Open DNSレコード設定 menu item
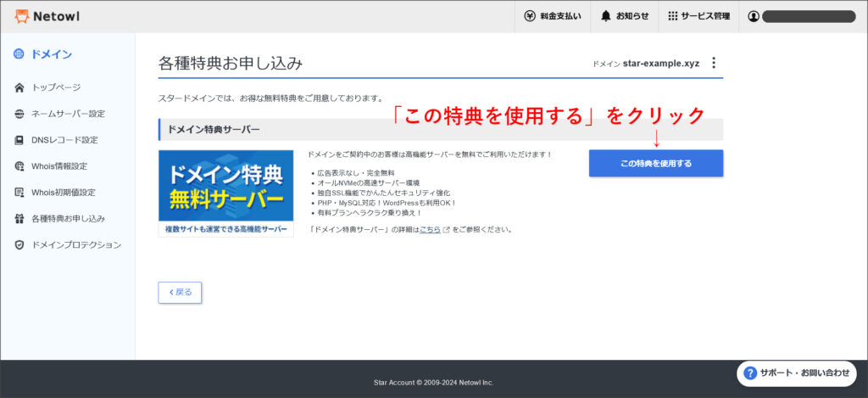This screenshot has width=868, height=398. [64, 140]
